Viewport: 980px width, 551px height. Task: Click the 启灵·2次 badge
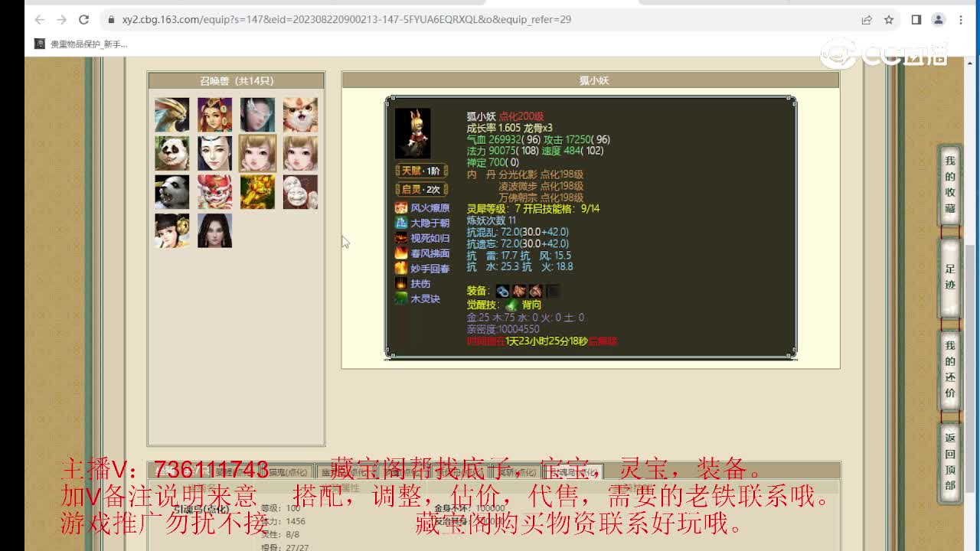421,189
